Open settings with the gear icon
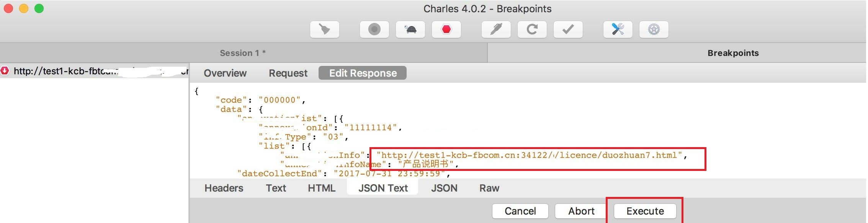The width and height of the screenshot is (868, 223). pyautogui.click(x=654, y=30)
